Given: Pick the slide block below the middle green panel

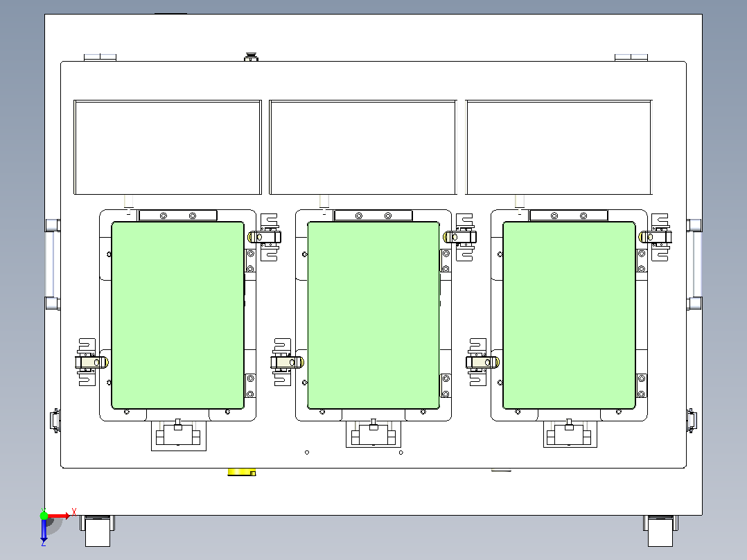Looking at the screenshot, I should (373, 434).
